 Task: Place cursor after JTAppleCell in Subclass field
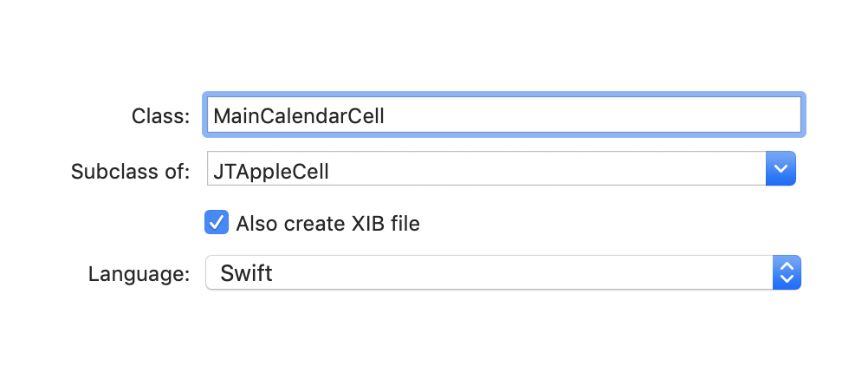pos(331,170)
